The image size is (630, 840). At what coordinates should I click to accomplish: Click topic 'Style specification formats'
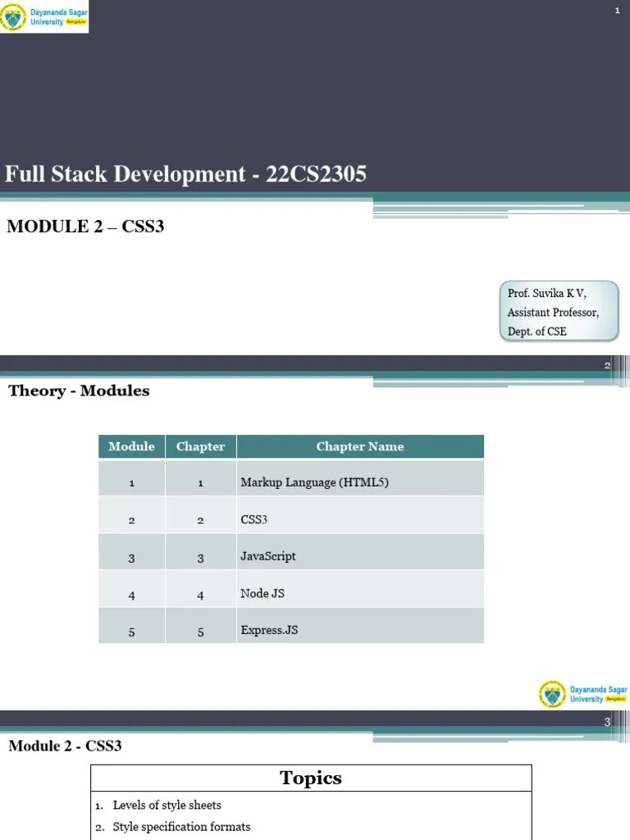(181, 827)
